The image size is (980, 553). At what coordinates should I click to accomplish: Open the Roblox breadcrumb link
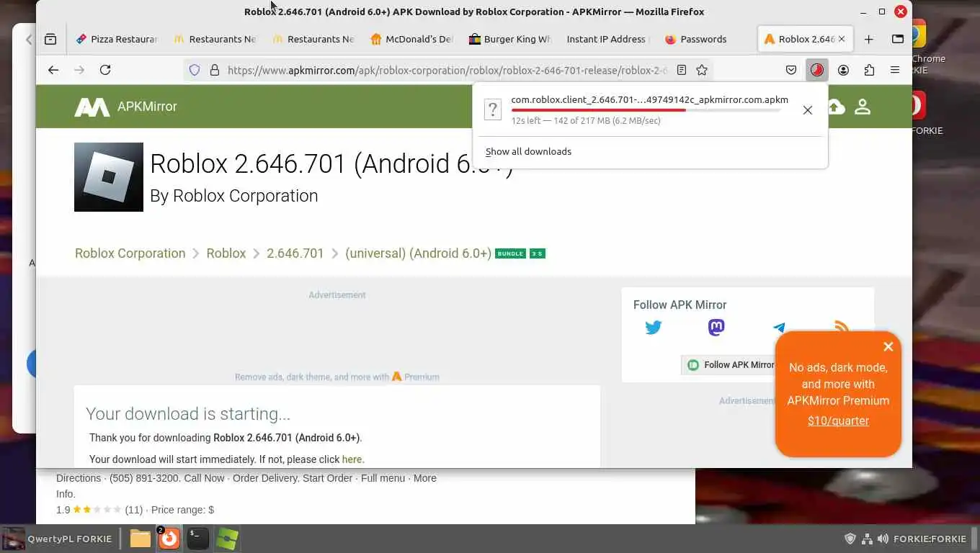tap(226, 253)
